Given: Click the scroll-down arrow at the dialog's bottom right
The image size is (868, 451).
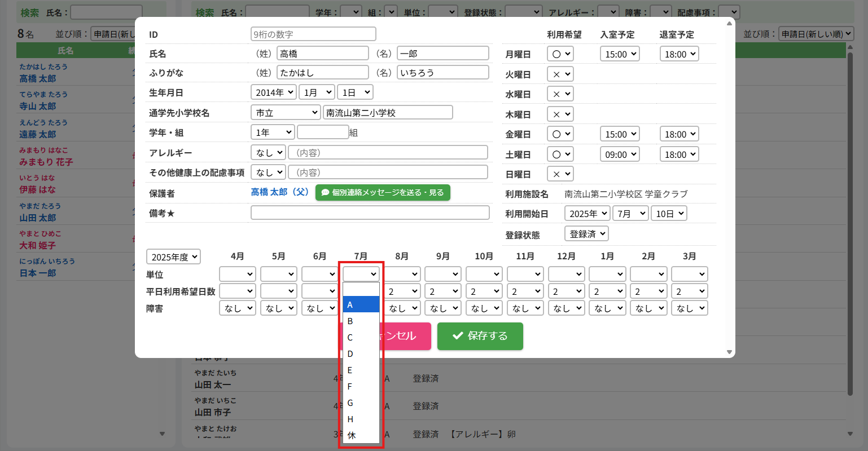Looking at the screenshot, I should click(730, 352).
